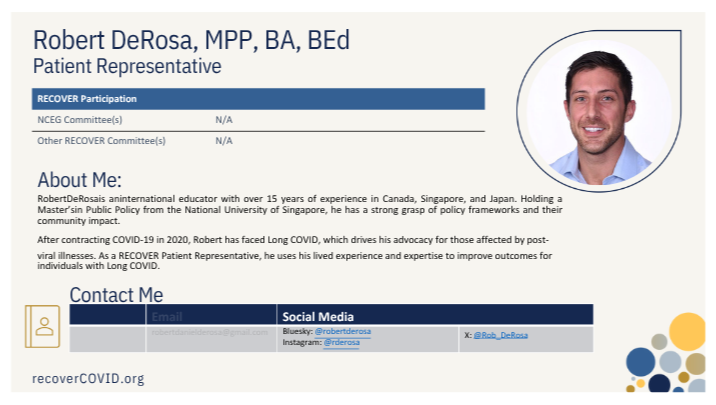Click the Social Media column header
Image resolution: width=716 pixels, height=405 pixels.
pos(318,316)
